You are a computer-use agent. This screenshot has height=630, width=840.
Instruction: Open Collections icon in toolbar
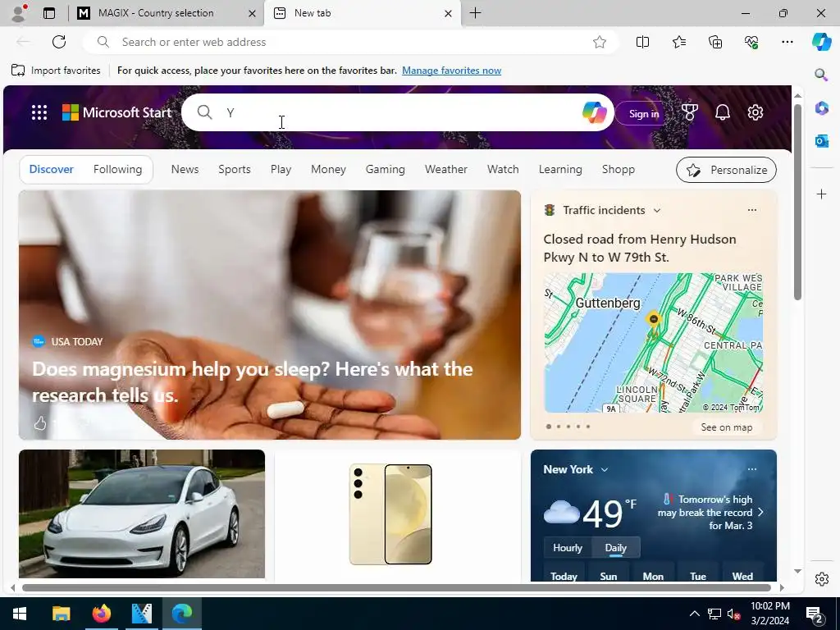[715, 42]
